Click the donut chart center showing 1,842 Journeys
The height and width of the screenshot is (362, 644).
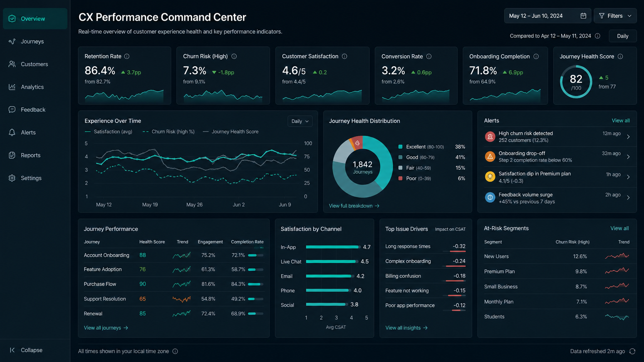pyautogui.click(x=362, y=167)
